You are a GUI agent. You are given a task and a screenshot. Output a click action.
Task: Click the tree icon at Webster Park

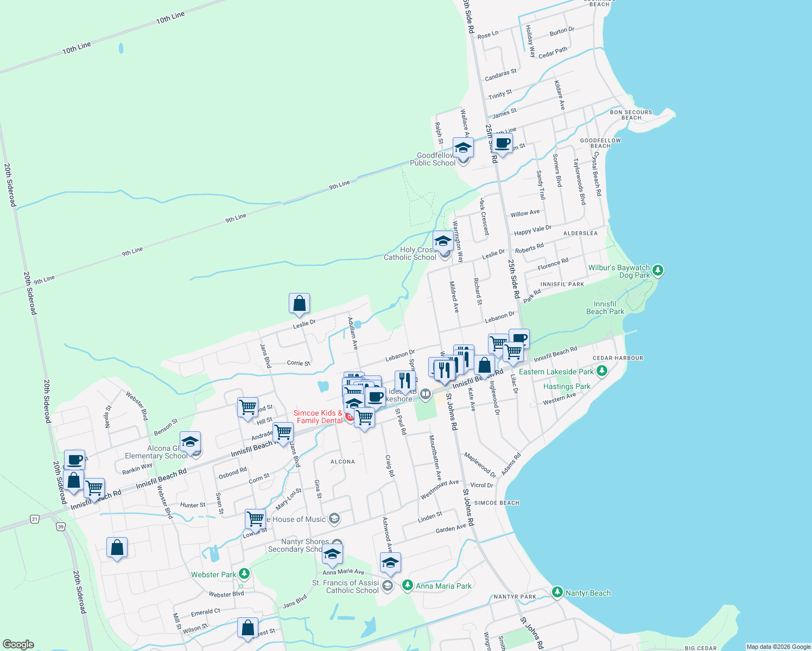click(244, 573)
